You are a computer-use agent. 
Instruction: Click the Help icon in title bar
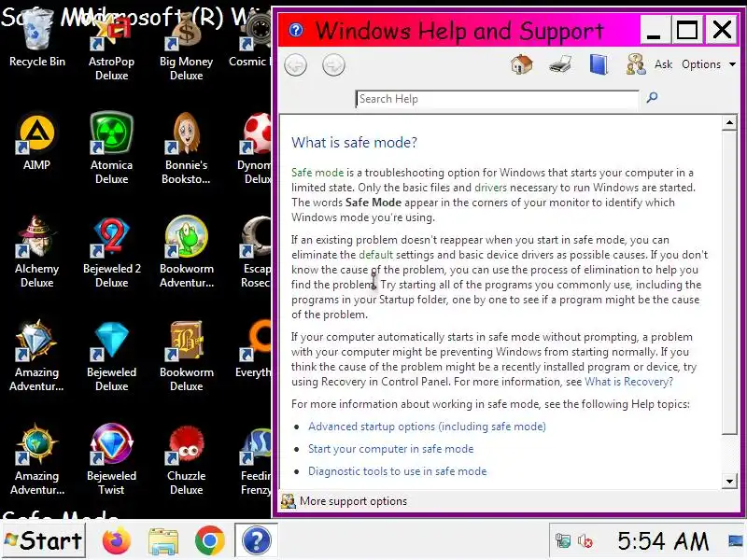296,30
